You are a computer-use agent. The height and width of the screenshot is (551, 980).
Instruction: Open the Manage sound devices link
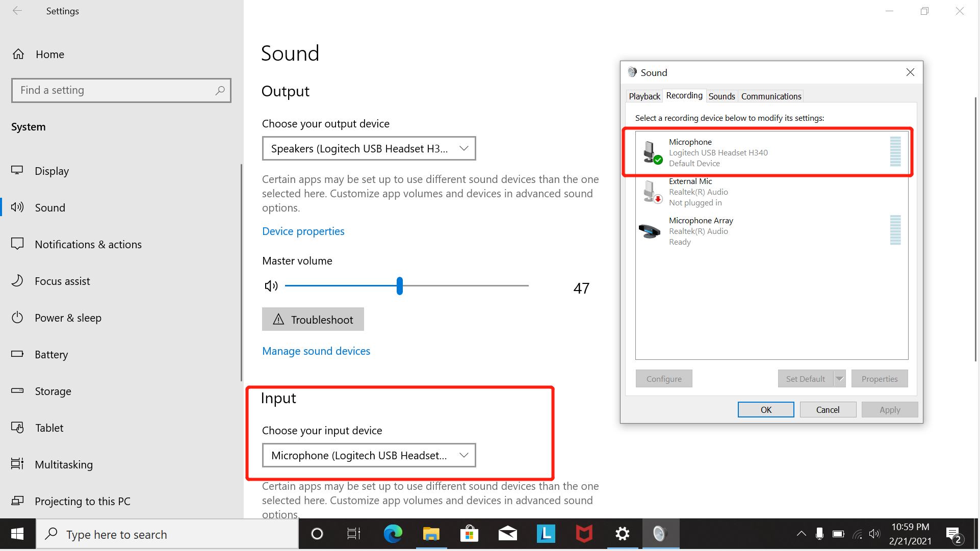316,351
